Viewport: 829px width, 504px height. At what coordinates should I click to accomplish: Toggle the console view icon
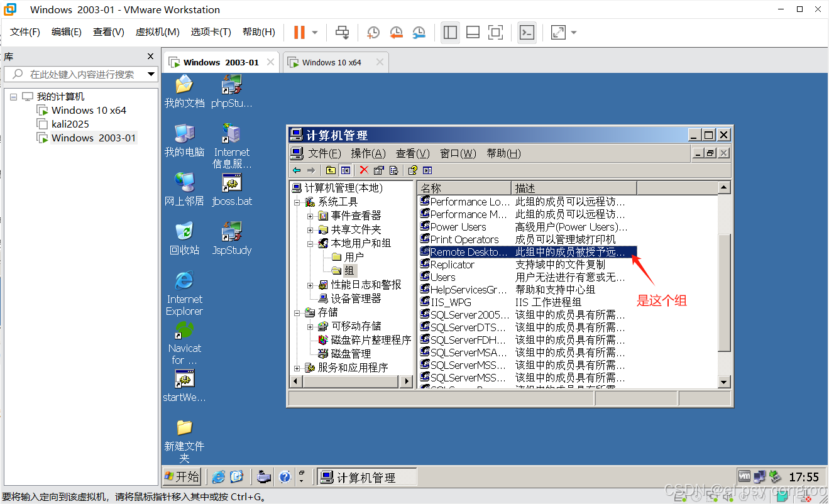pos(527,32)
